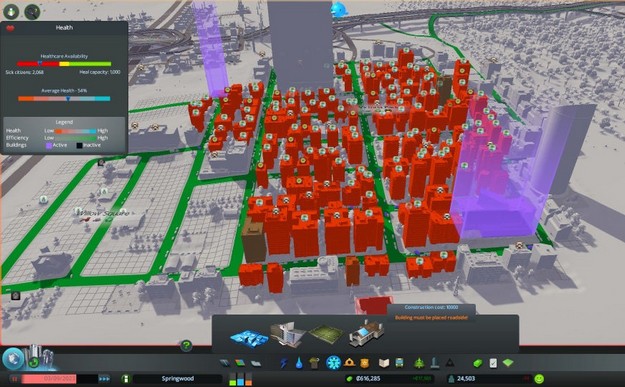Open the Public Transport menu
This screenshot has height=387, width=625.
(399, 363)
